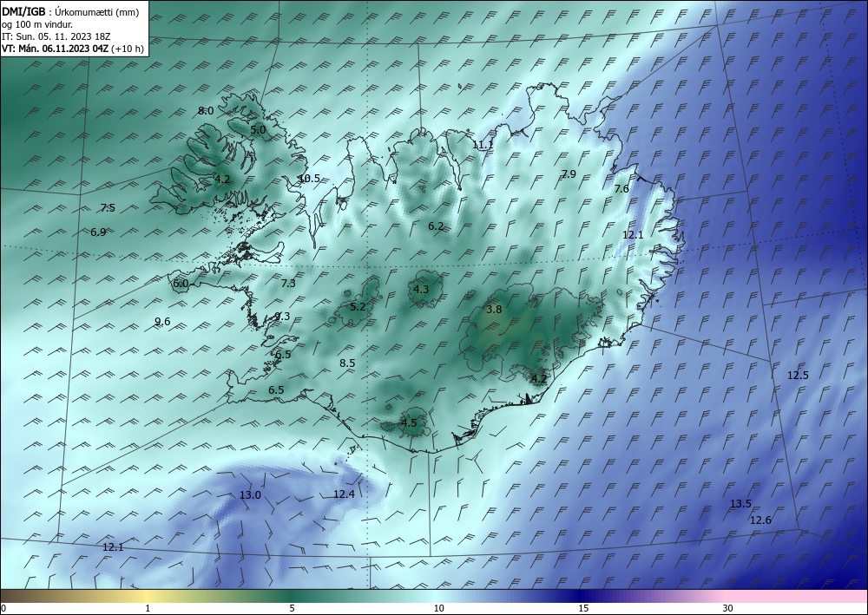
Task: Click the IT: Sun. 05. 11. 2023 18Z line
Action: (x=56, y=36)
